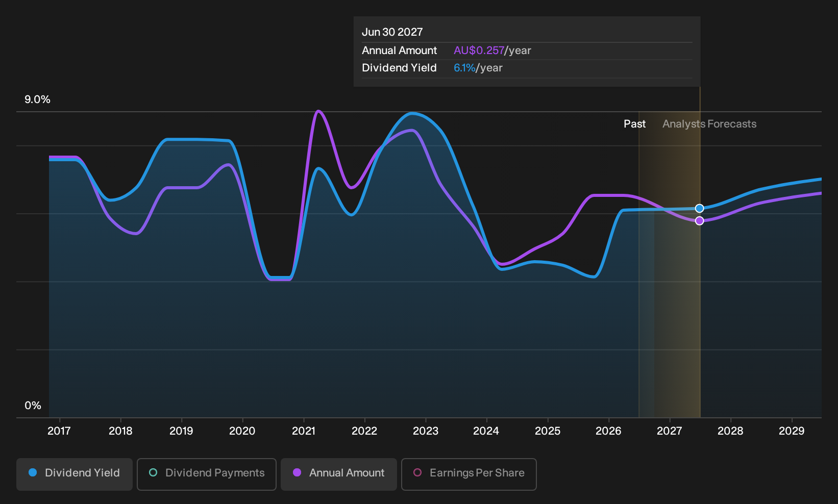The image size is (838, 504).
Task: Click the Annual Amount tooltip row label
Action: (400, 51)
